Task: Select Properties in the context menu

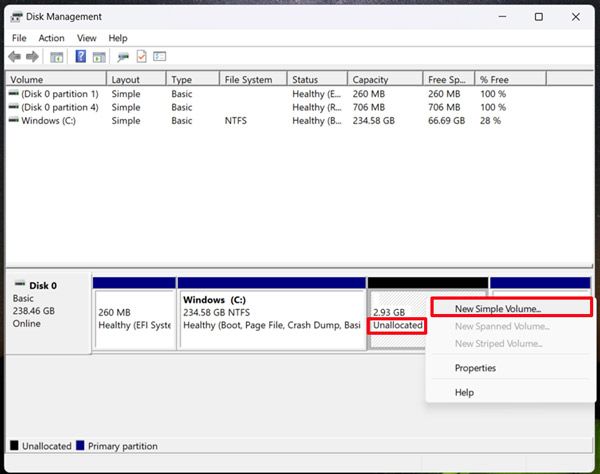Action: click(x=512, y=368)
